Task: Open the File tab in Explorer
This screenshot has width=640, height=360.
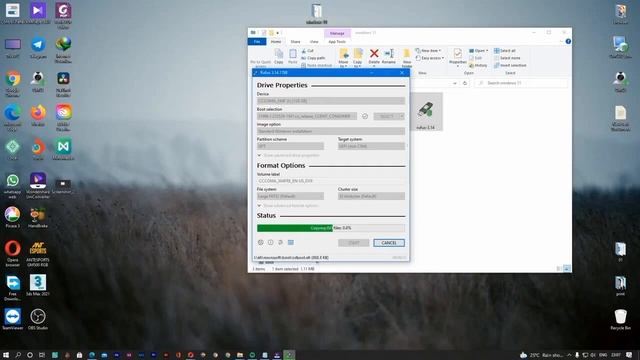Action: [257, 42]
